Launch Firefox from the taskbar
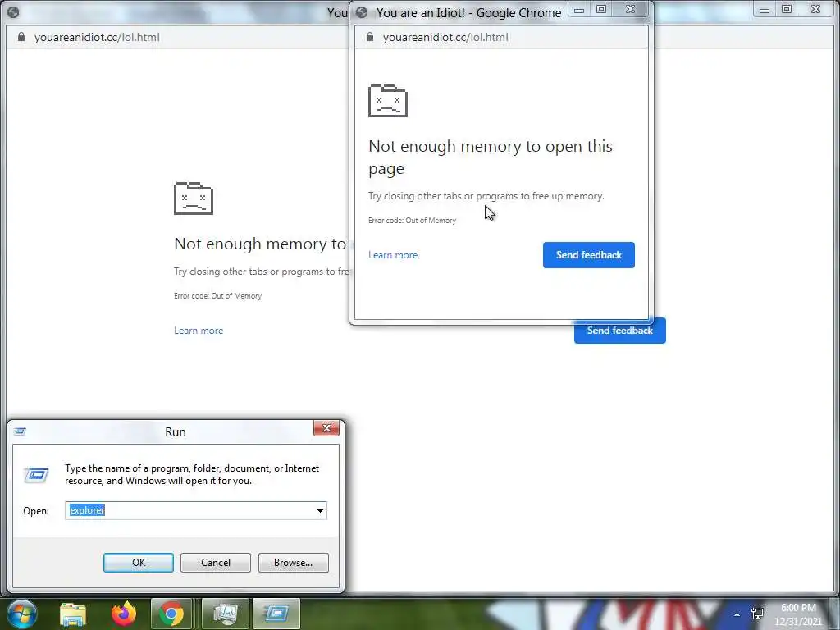The height and width of the screenshot is (630, 840). pos(124,614)
